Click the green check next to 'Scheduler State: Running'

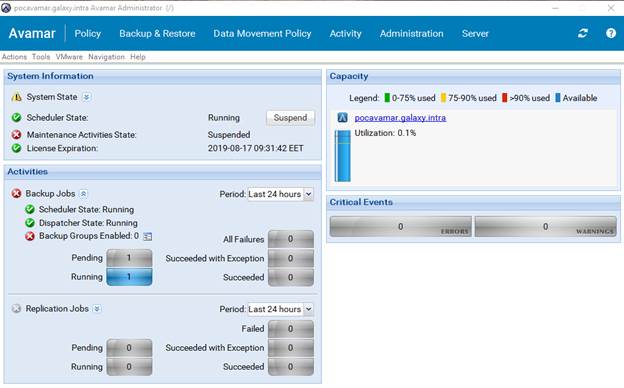30,209
